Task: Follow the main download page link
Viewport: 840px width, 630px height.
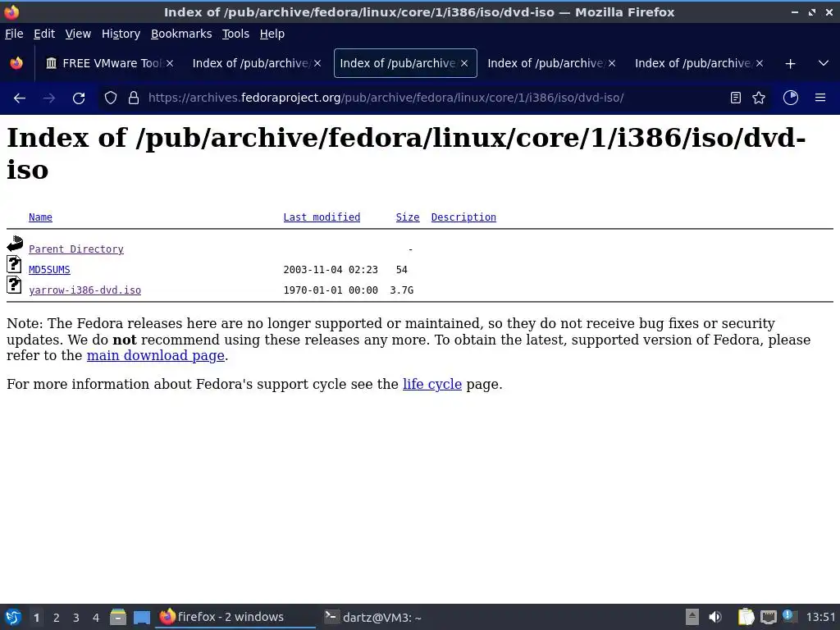Action: (x=155, y=356)
